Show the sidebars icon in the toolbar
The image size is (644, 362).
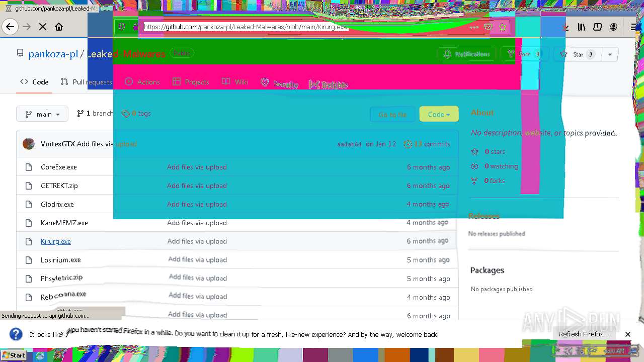598,27
